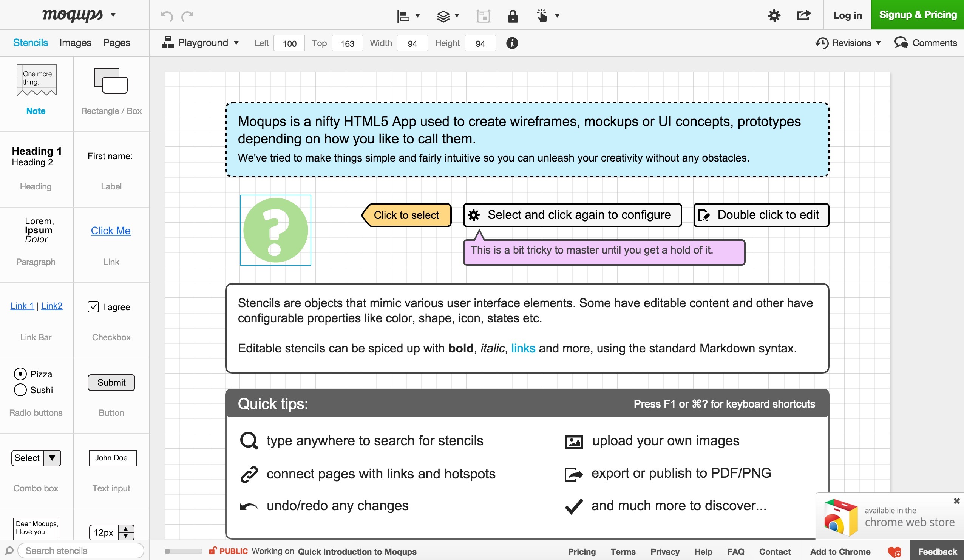Click the lock icon in toolbar
This screenshot has width=964, height=560.
512,16
